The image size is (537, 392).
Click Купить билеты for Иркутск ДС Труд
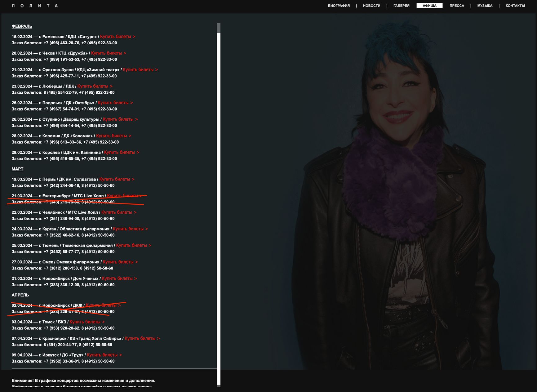[x=104, y=355]
